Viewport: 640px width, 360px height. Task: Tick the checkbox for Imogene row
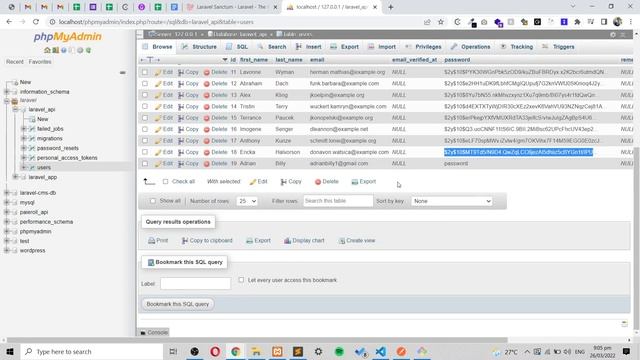click(145, 129)
